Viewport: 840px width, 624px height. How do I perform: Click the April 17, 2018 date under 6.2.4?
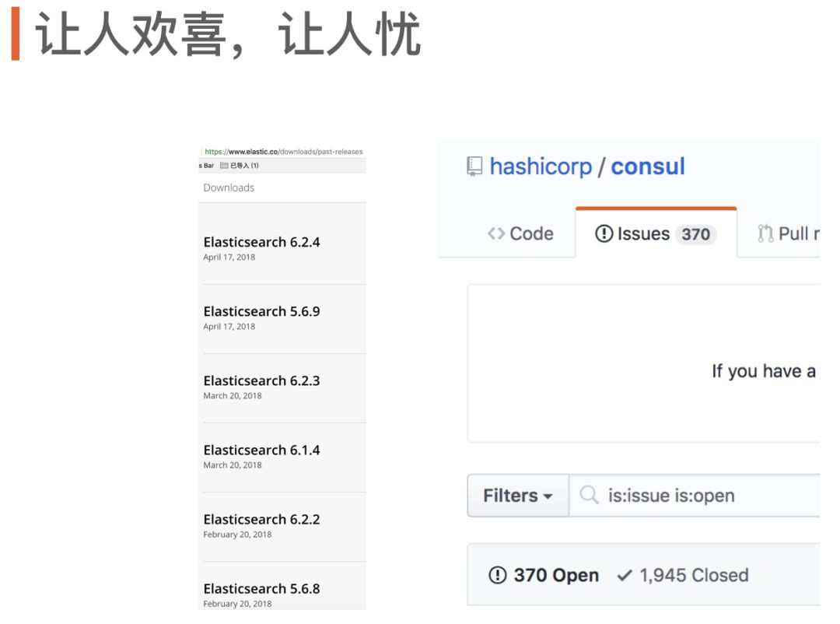tap(229, 257)
